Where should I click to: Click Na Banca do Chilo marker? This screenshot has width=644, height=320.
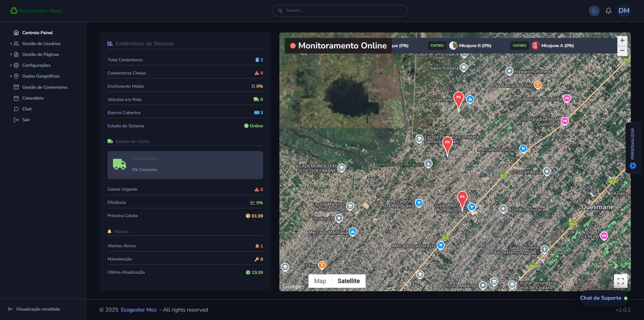538,85
